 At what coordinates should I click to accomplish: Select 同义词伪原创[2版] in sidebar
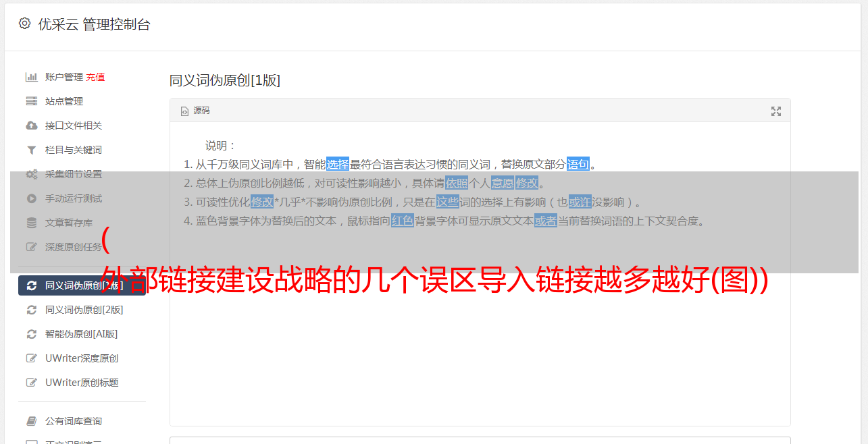coord(82,310)
